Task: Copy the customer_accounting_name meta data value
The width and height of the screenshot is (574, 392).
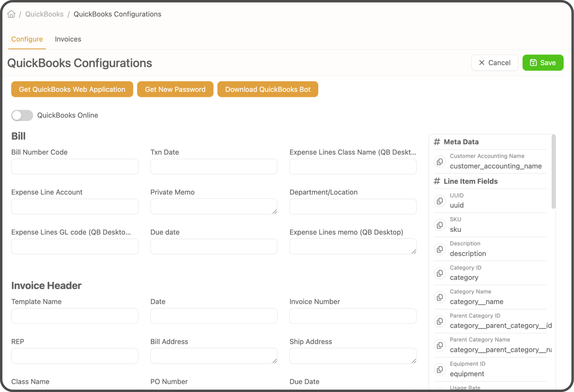Action: pos(440,161)
